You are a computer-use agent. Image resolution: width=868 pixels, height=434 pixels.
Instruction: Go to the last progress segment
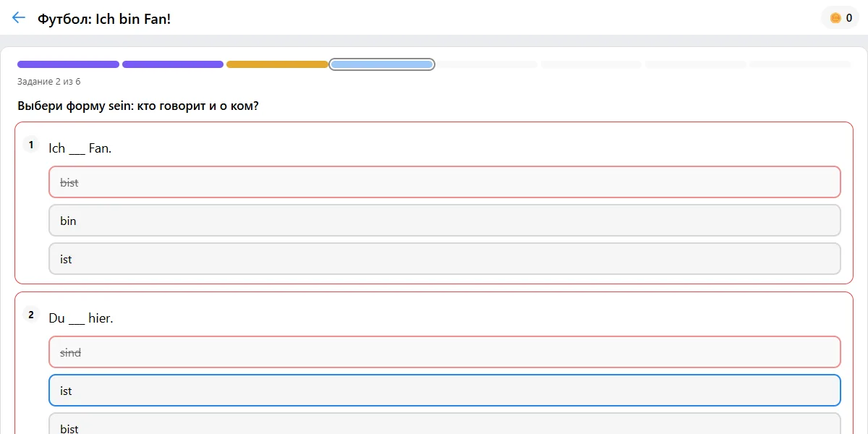(x=800, y=64)
